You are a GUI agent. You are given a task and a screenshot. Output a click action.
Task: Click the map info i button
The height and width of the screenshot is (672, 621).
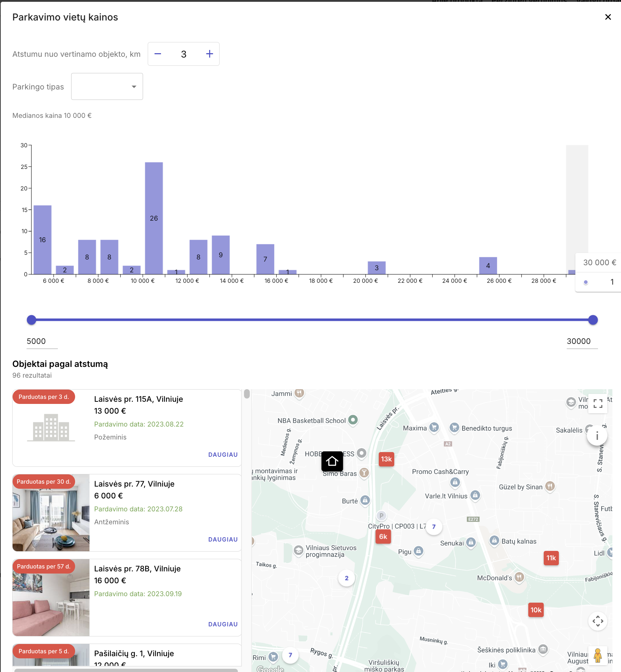[597, 436]
